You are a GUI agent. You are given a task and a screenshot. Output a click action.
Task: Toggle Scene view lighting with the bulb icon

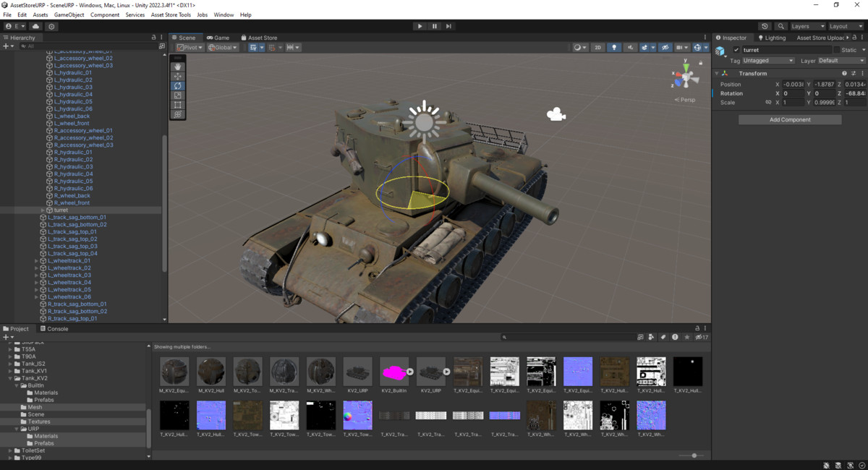pyautogui.click(x=613, y=47)
